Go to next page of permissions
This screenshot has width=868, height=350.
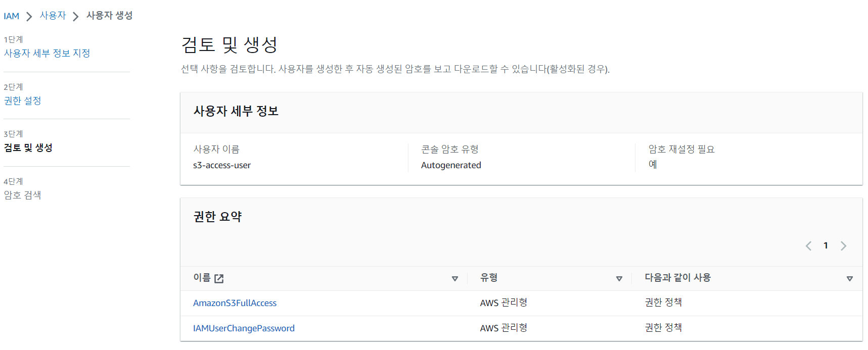(843, 246)
